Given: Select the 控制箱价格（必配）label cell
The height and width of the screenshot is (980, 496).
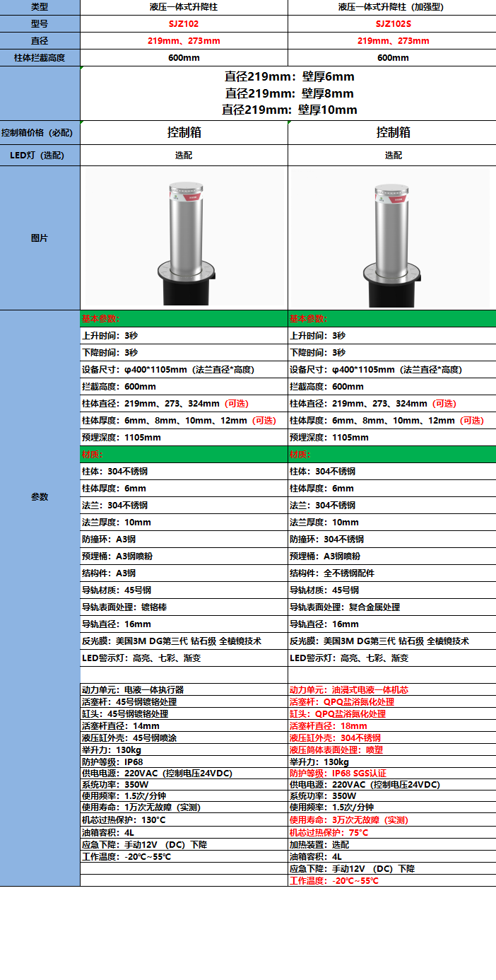Looking at the screenshot, I should (x=40, y=132).
